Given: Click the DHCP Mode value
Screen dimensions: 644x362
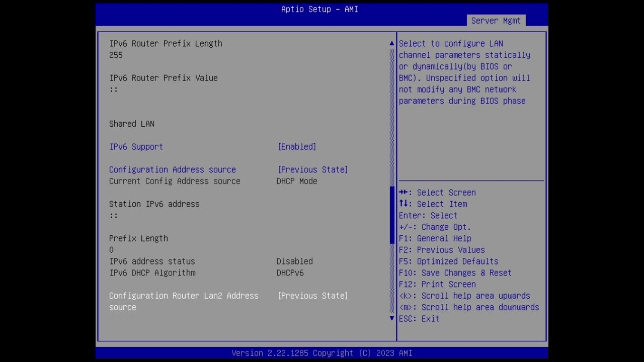Looking at the screenshot, I should pyautogui.click(x=297, y=181).
